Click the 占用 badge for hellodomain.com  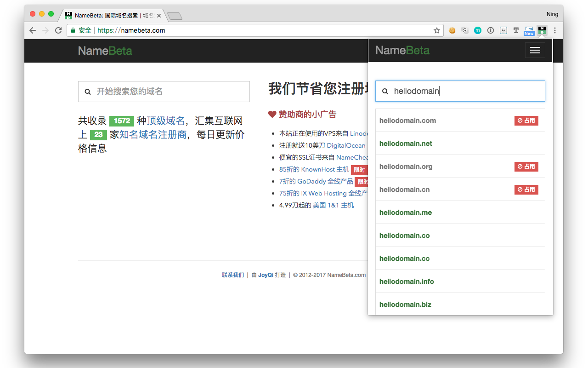pyautogui.click(x=526, y=121)
